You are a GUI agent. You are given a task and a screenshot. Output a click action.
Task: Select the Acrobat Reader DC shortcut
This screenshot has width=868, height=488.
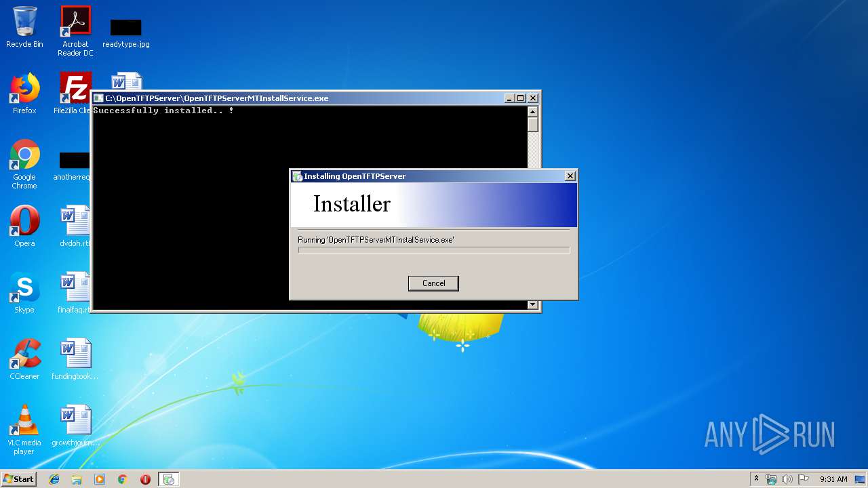pos(75,31)
